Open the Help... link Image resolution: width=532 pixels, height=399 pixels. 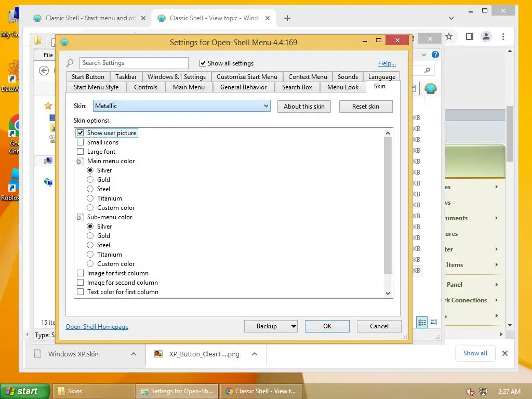[x=387, y=63]
